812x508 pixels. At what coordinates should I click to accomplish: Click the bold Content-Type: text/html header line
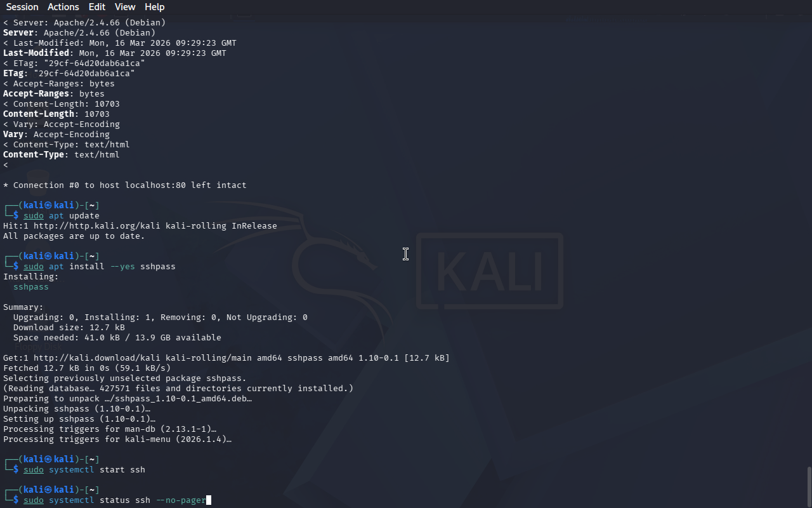coord(62,155)
